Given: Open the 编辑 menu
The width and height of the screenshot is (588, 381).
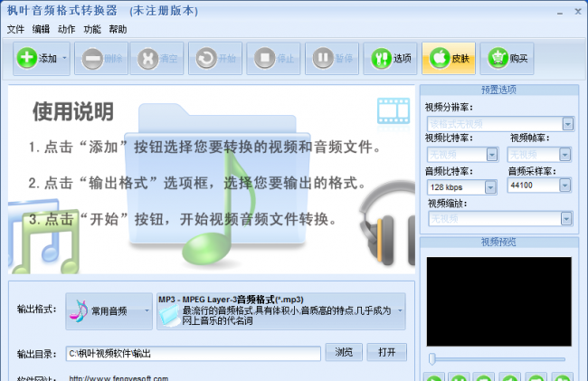Looking at the screenshot, I should point(41,29).
